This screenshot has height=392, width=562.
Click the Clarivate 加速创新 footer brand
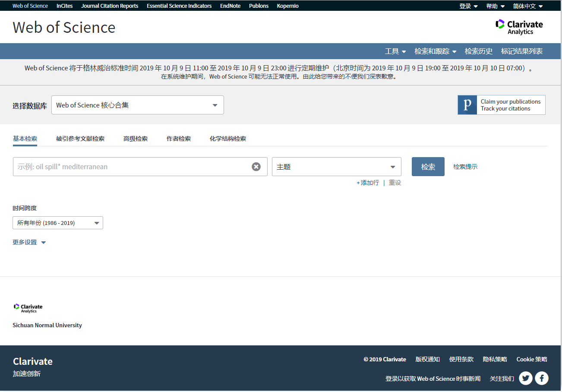(33, 367)
